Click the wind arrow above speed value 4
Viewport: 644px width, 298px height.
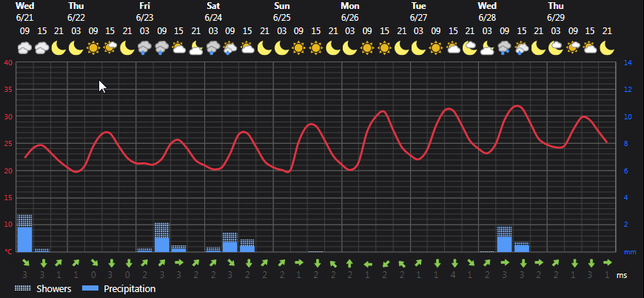click(454, 263)
